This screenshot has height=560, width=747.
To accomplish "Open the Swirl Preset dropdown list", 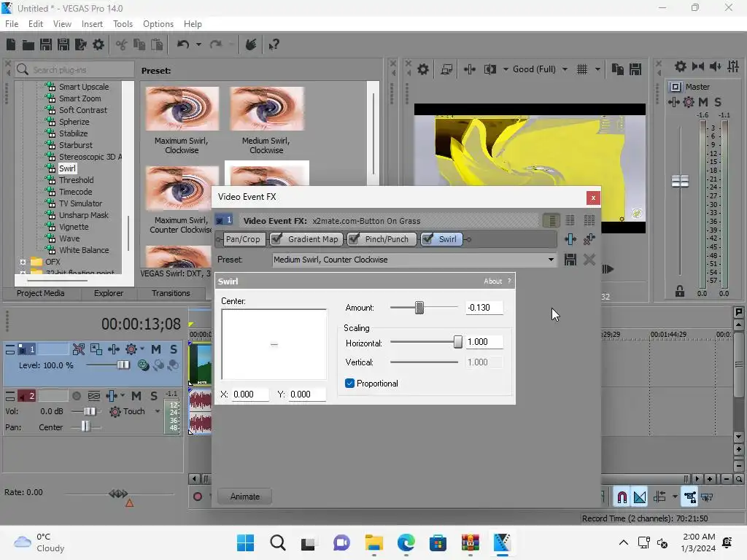I will pyautogui.click(x=551, y=260).
